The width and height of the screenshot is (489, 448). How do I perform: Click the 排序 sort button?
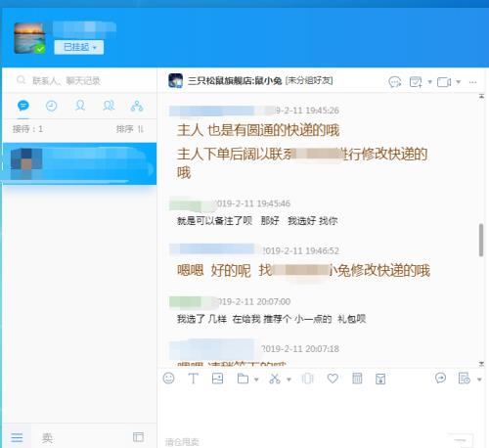pos(130,129)
